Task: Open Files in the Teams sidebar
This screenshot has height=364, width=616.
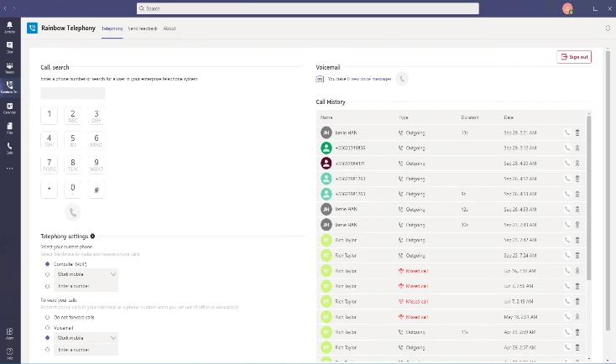Action: pyautogui.click(x=9, y=128)
